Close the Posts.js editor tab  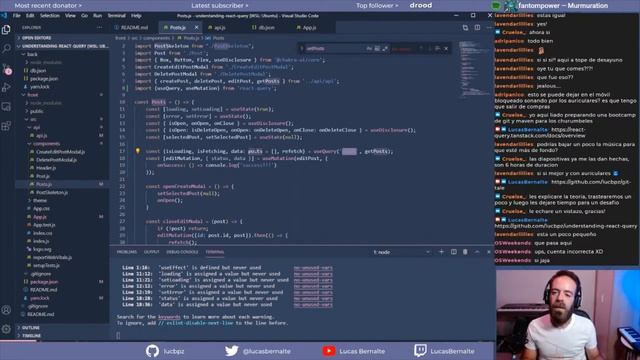(196, 27)
